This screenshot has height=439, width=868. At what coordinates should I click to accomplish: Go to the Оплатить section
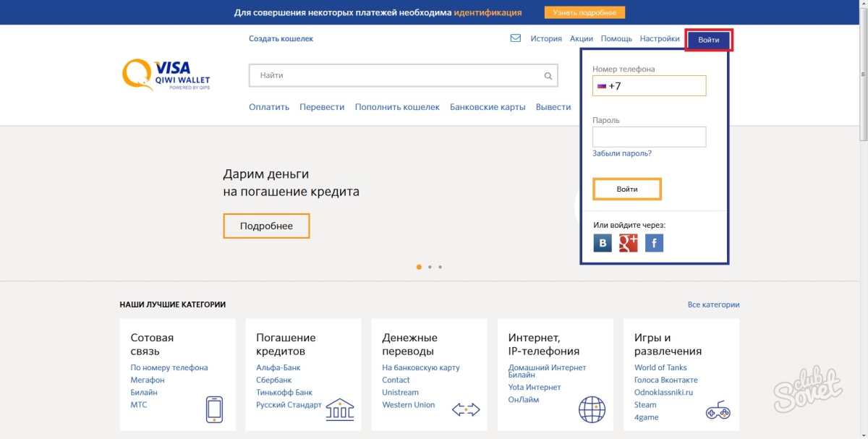tap(269, 107)
